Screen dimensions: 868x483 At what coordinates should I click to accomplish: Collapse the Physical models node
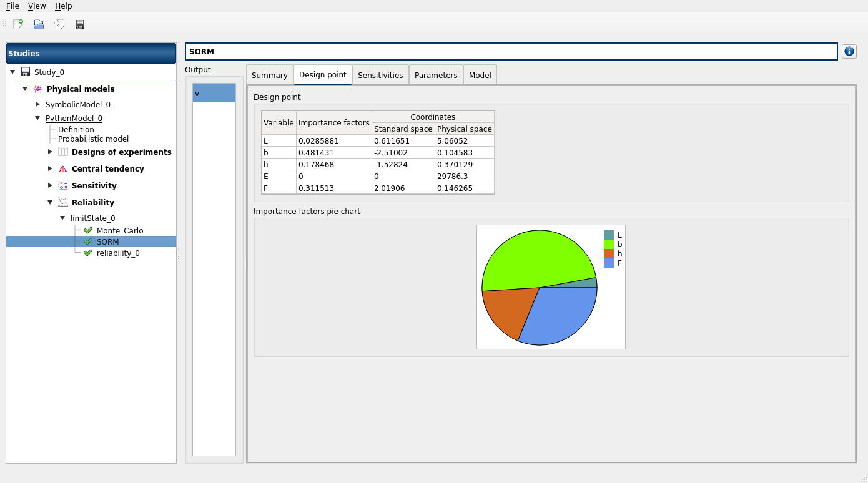point(25,89)
